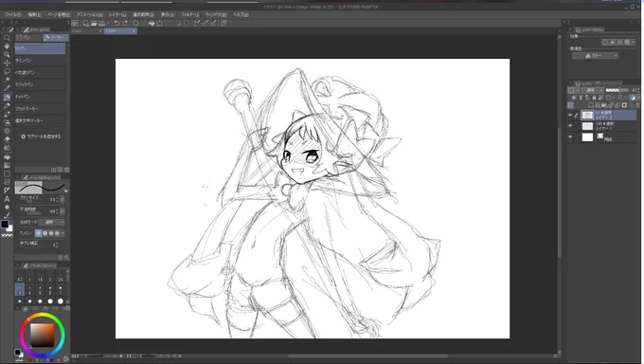Select the Auto Select magic wand tool

pyautogui.click(x=7, y=80)
